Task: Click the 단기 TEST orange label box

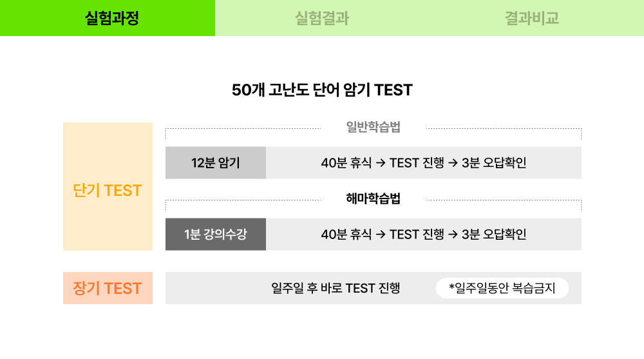Action: point(108,186)
